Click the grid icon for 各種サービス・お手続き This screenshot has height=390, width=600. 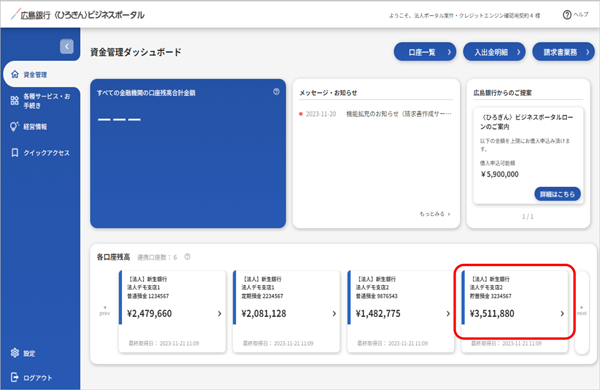tap(15, 101)
